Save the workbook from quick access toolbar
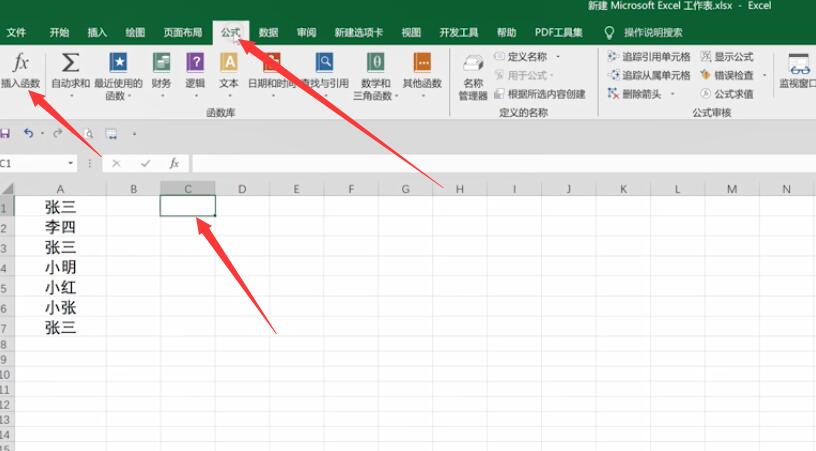 [5, 134]
